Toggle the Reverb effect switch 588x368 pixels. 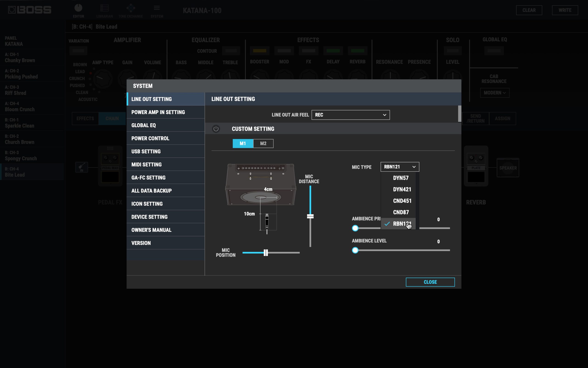(x=358, y=51)
